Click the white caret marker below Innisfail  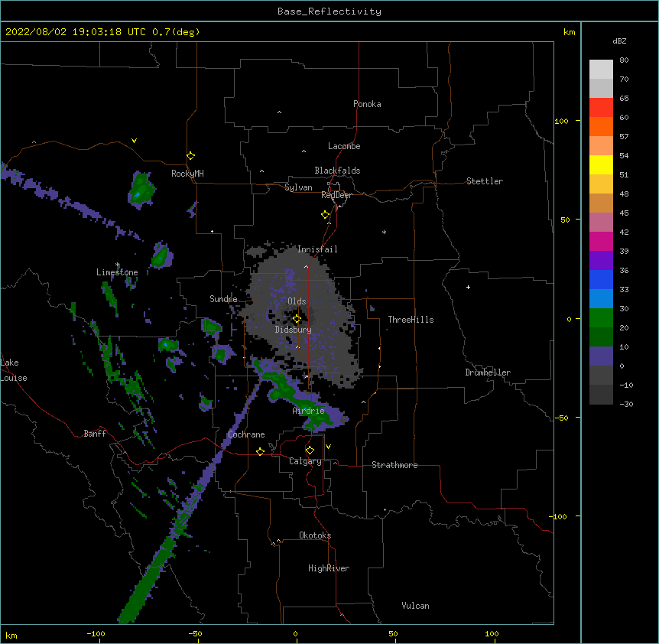tap(306, 266)
